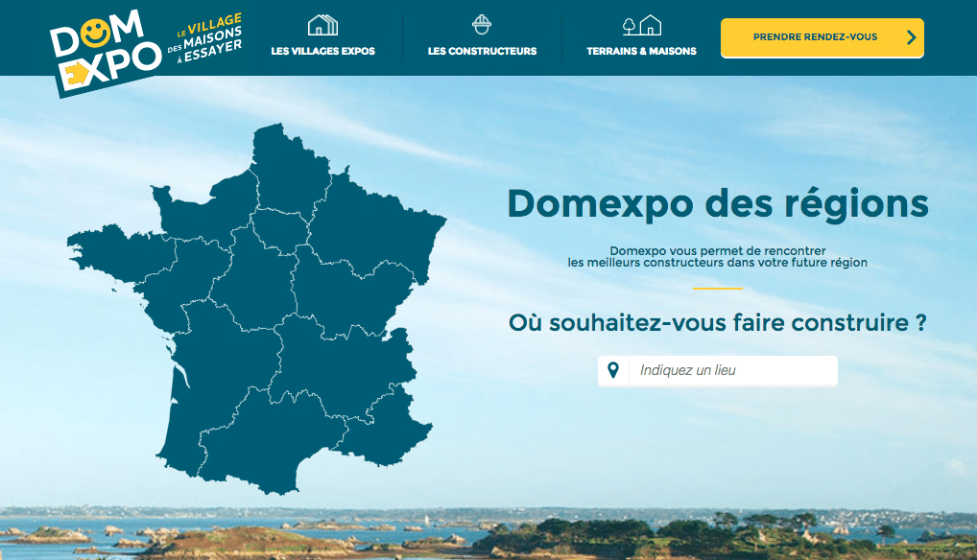Click the chevron arrow on the yellow button
The height and width of the screenshot is (560, 977).
click(x=911, y=37)
